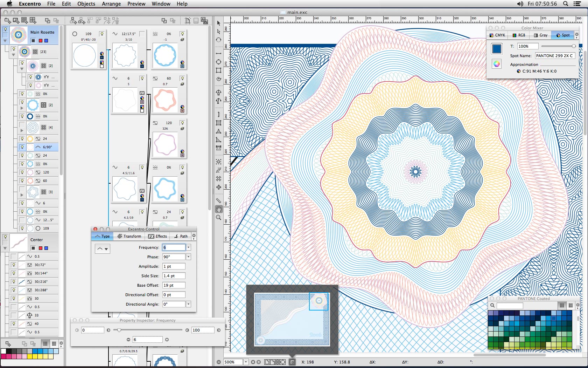Select the Zoom magnifier tool
This screenshot has height=368, width=588.
tap(219, 218)
